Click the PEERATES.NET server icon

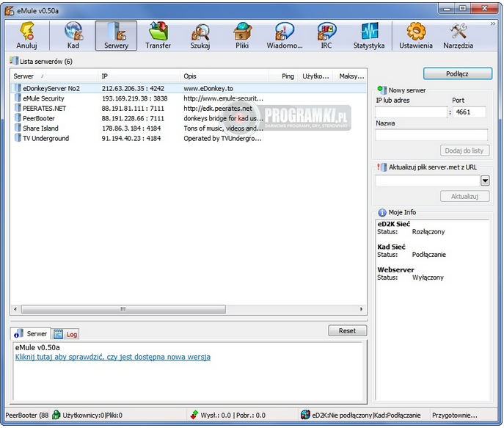point(18,108)
